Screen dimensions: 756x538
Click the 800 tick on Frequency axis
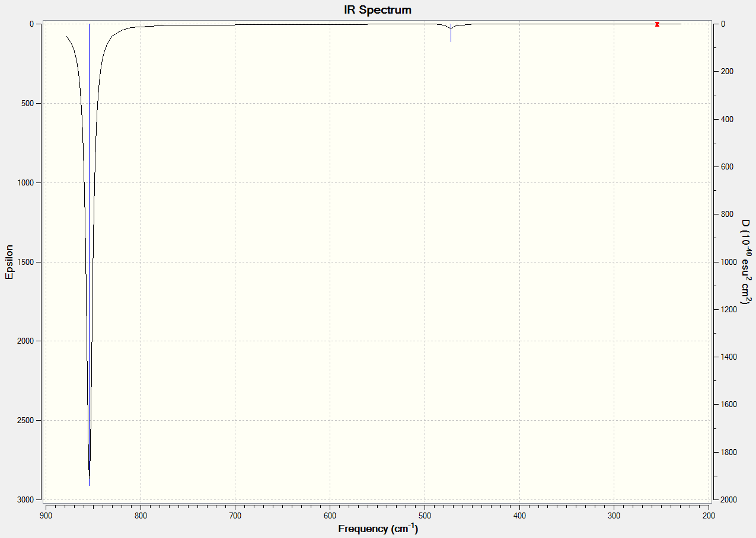coord(141,515)
